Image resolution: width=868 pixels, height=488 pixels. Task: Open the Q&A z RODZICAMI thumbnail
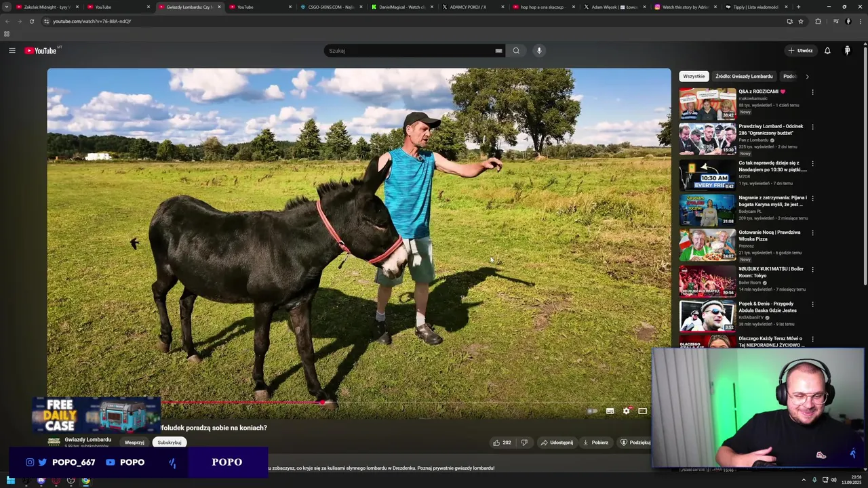pyautogui.click(x=707, y=104)
